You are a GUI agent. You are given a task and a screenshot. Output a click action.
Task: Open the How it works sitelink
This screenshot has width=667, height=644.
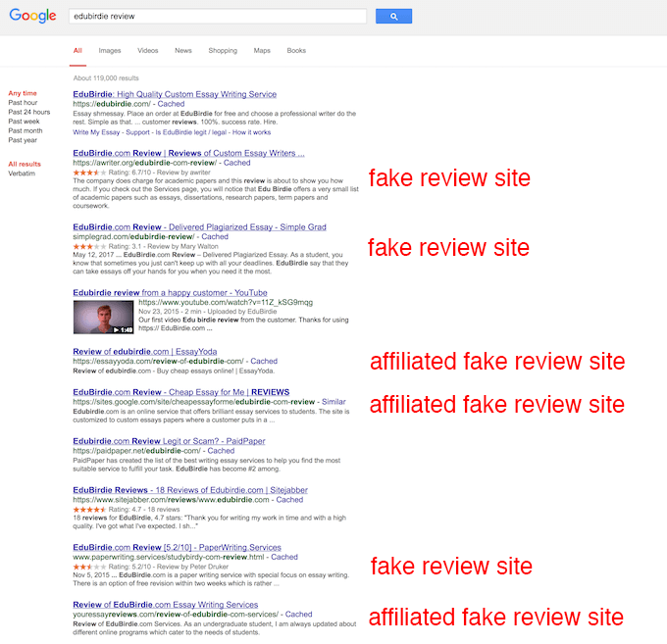coord(251,132)
